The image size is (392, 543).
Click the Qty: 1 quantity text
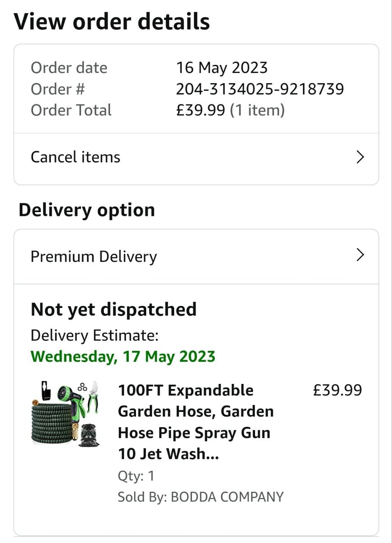pos(136,476)
